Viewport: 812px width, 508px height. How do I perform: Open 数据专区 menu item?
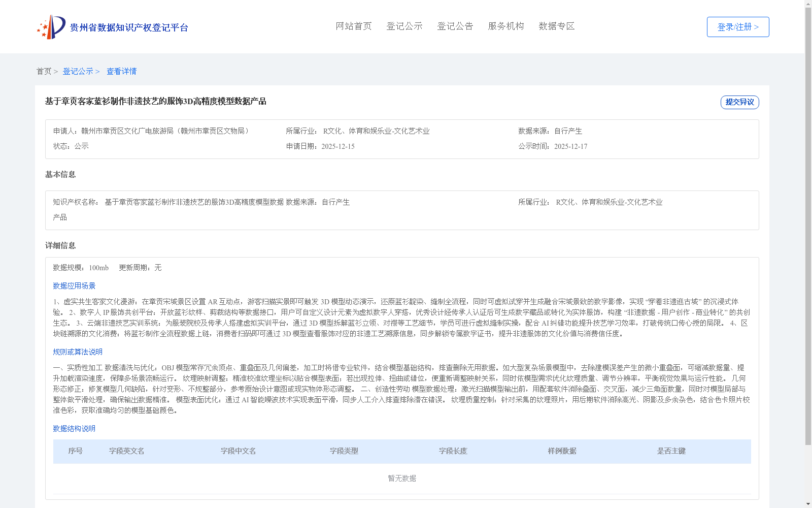tap(557, 26)
